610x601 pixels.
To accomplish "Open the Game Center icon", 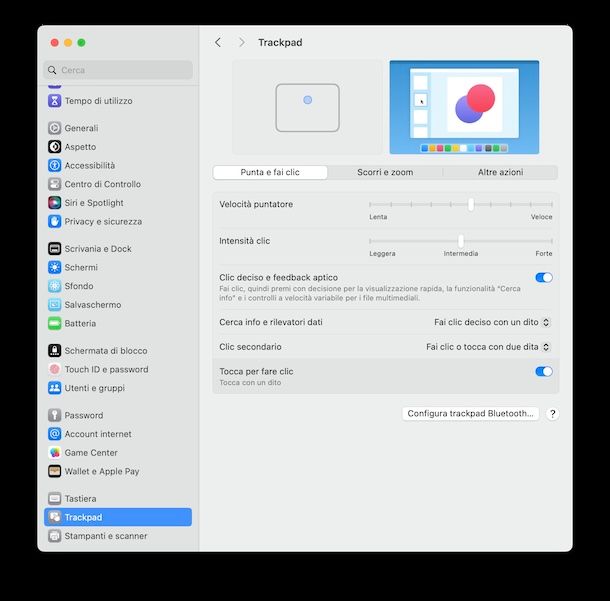I will 54,452.
